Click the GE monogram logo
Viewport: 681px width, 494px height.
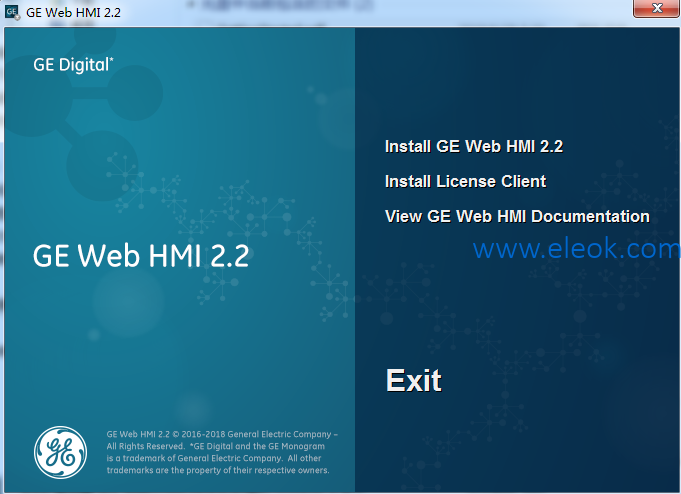click(x=60, y=452)
